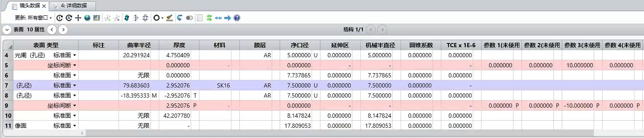
Task: Click the green swap arrows icon
Action: 209,18
